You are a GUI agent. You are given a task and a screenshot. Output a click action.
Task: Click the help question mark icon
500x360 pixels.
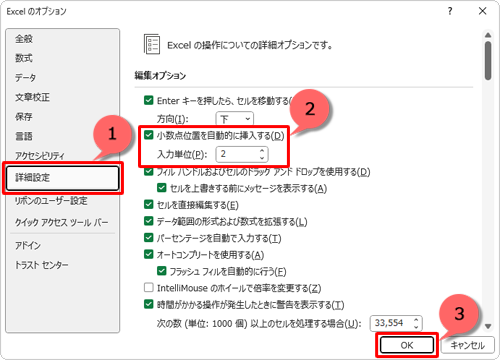(x=450, y=11)
